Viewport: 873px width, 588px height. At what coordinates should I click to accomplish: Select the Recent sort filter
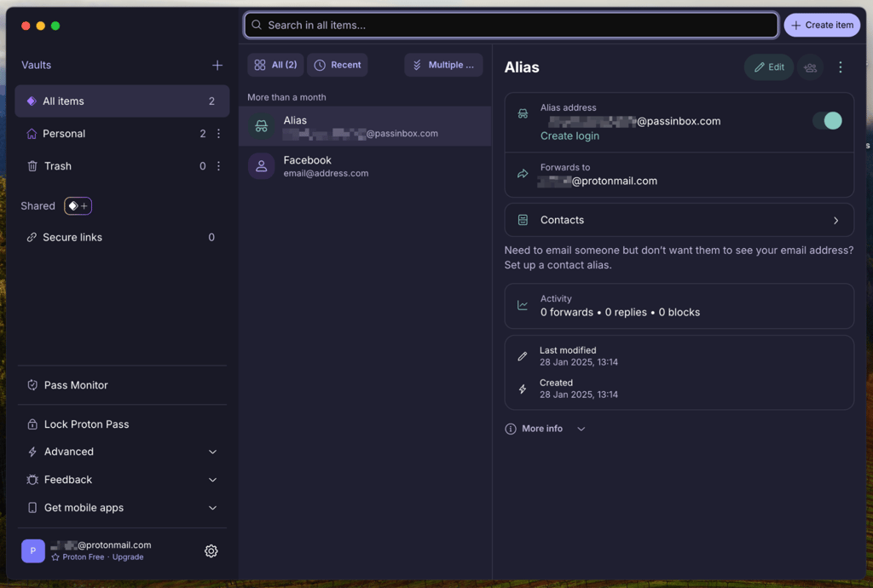pos(338,65)
